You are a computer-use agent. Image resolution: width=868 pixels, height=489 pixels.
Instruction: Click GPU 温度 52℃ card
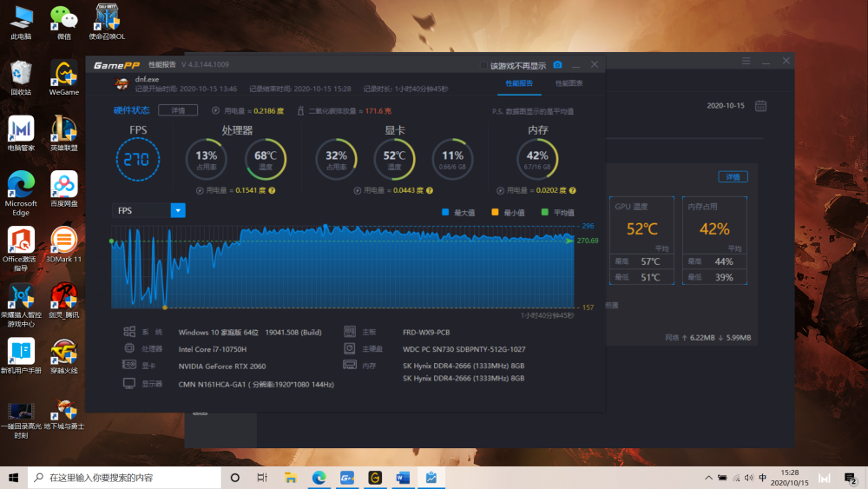pyautogui.click(x=641, y=241)
